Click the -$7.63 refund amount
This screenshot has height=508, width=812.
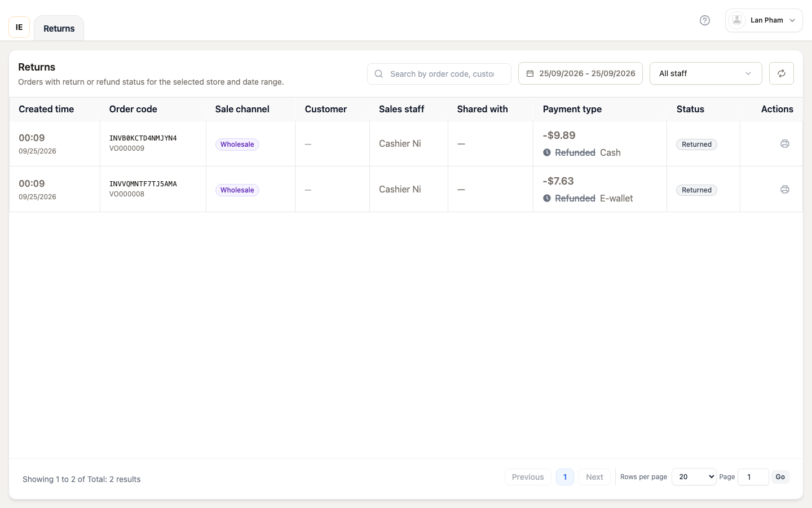[x=558, y=181]
